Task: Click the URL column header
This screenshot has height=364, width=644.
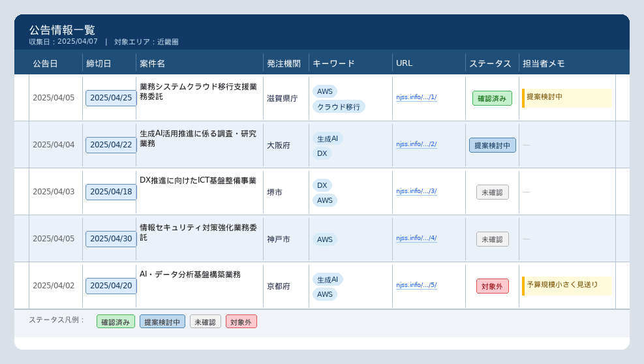Action: click(x=404, y=63)
